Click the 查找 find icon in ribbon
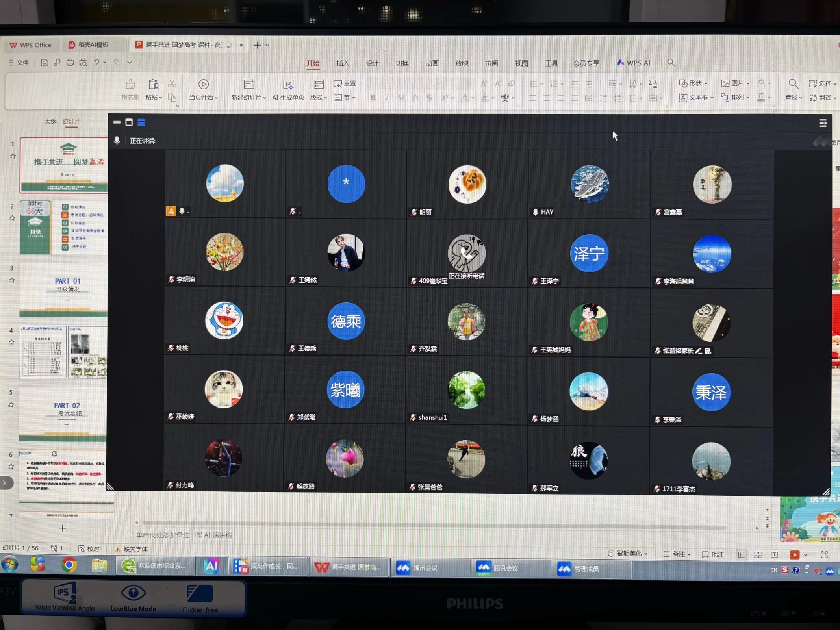The image size is (840, 630). (x=793, y=84)
